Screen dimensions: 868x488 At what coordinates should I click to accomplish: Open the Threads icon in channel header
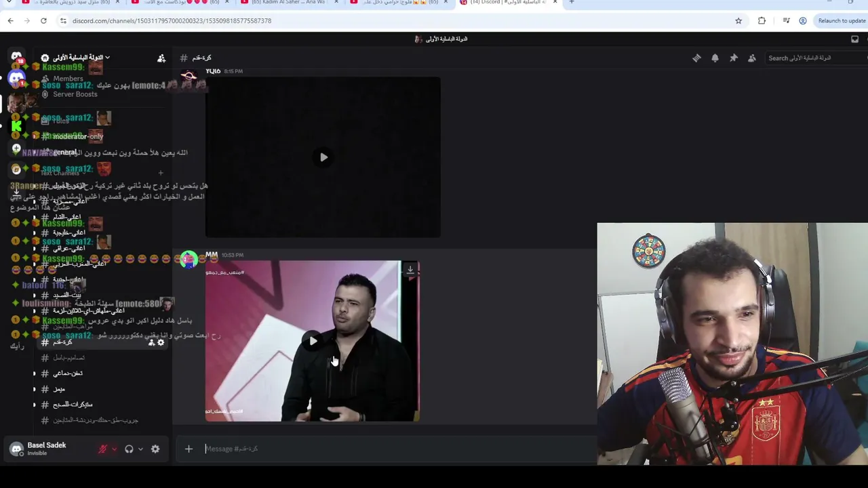click(696, 58)
